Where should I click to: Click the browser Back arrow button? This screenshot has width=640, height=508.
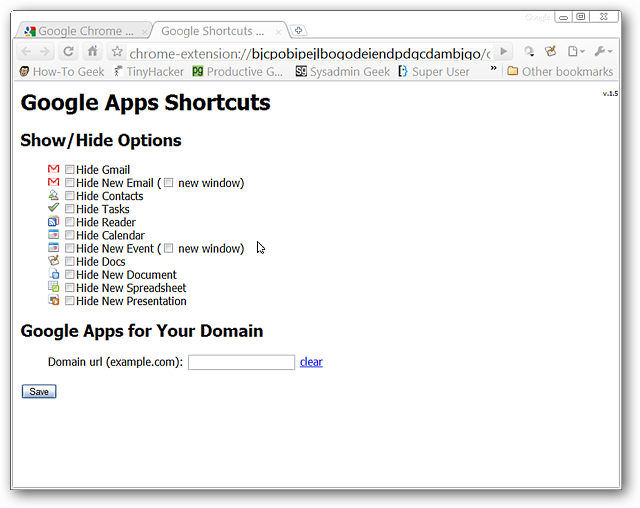(26, 51)
